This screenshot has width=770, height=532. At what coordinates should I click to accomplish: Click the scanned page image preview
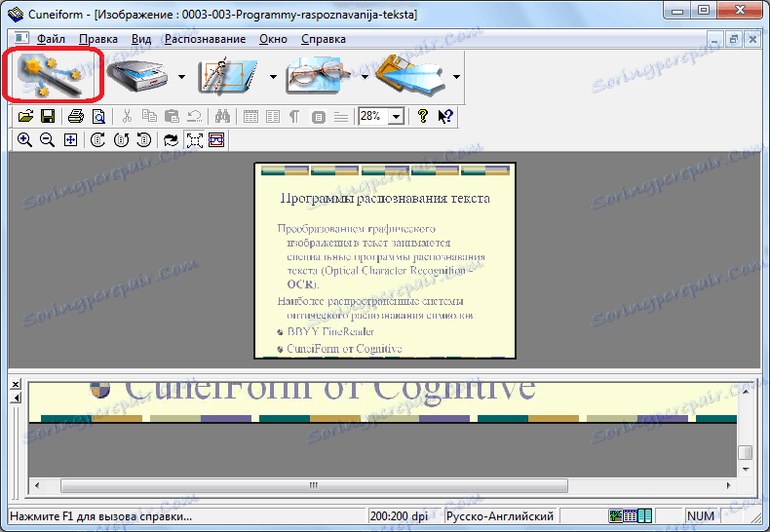pyautogui.click(x=385, y=260)
